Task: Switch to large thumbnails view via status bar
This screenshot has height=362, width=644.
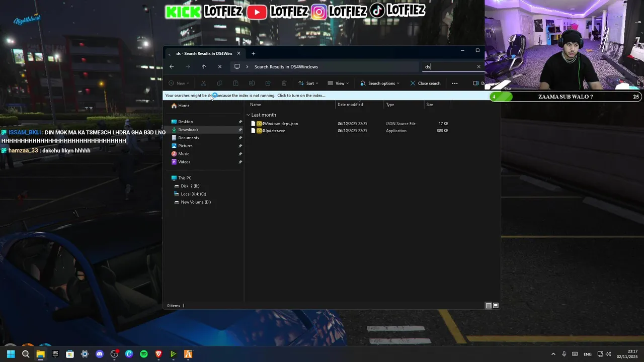Action: click(x=496, y=306)
